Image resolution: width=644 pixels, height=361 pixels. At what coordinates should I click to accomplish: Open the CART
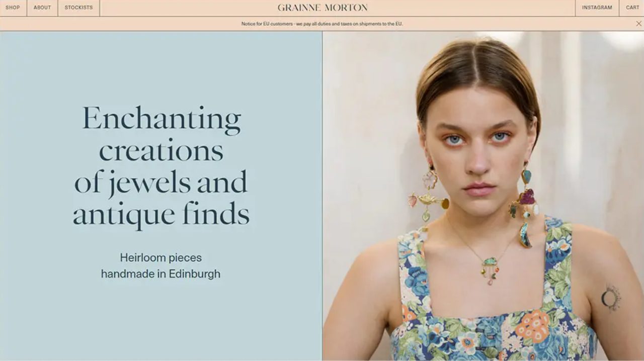point(632,8)
